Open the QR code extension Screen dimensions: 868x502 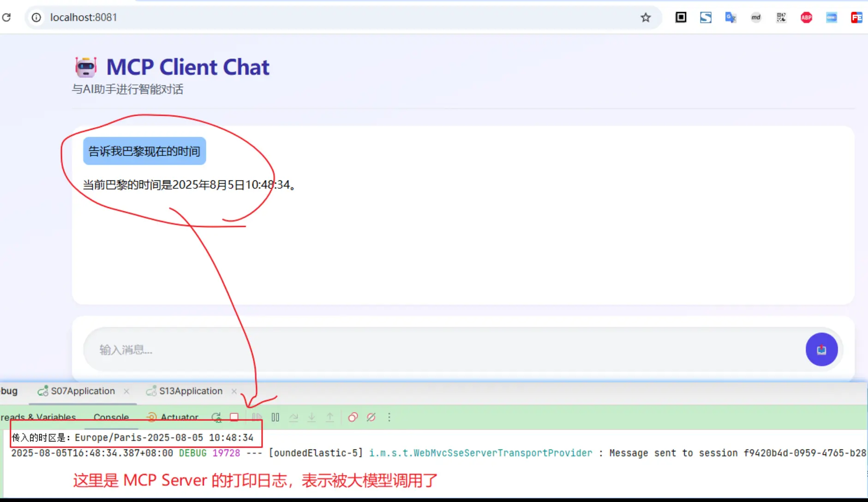point(781,18)
